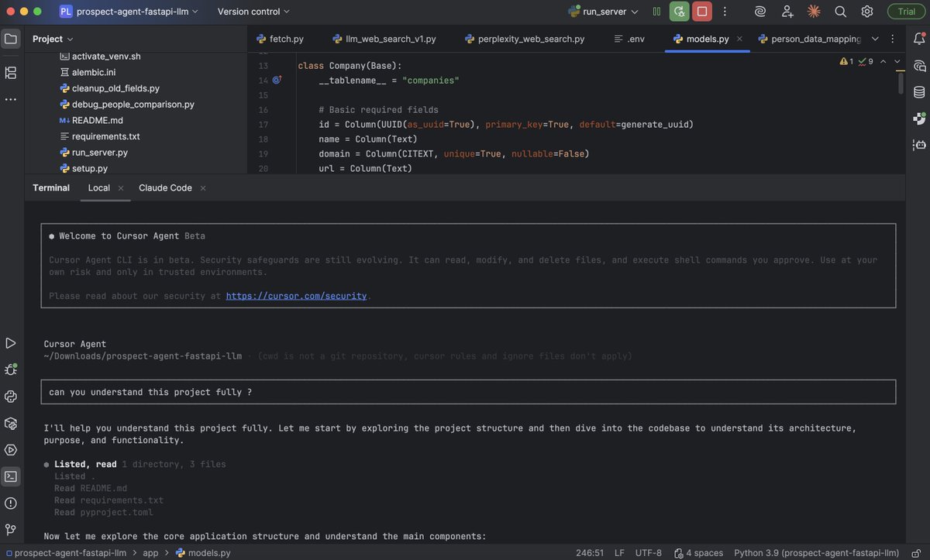Image resolution: width=930 pixels, height=560 pixels.
Task: Open line:column indicator 246:51
Action: (x=590, y=553)
